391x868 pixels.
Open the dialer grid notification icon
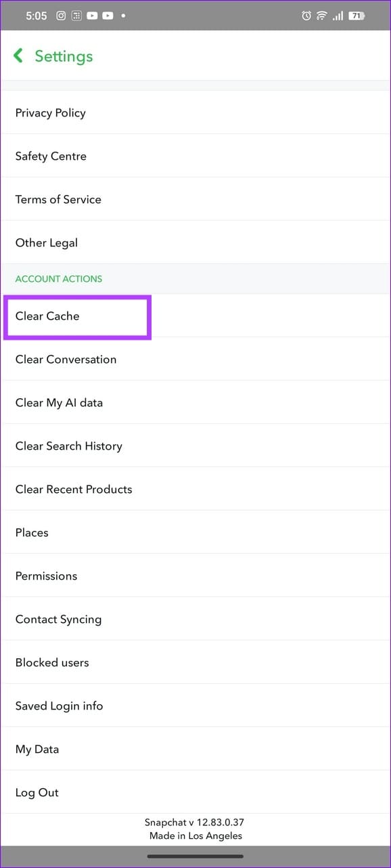click(76, 16)
